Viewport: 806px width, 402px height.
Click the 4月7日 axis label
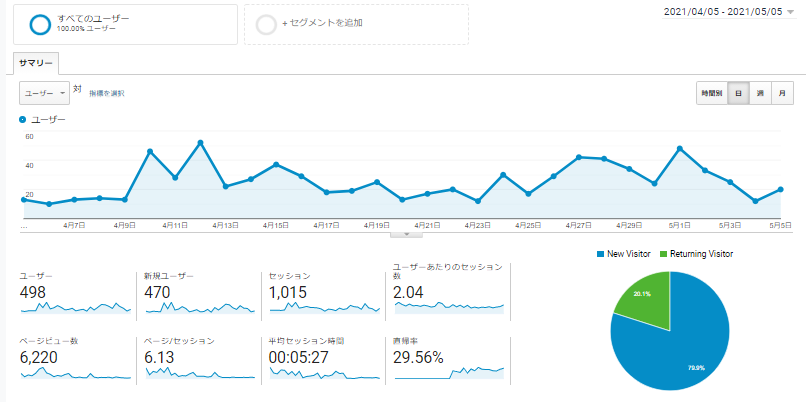click(x=74, y=225)
